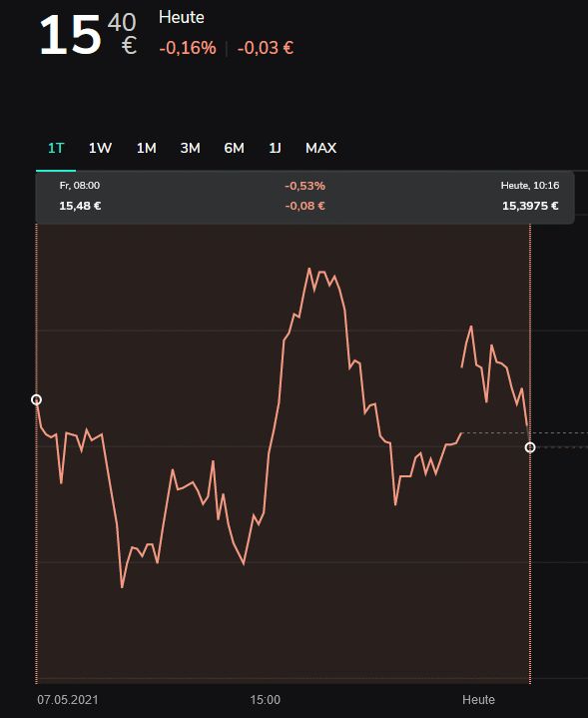Viewport: 588px width, 718px height.
Task: Click the 15:00 time axis label
Action: point(265,700)
